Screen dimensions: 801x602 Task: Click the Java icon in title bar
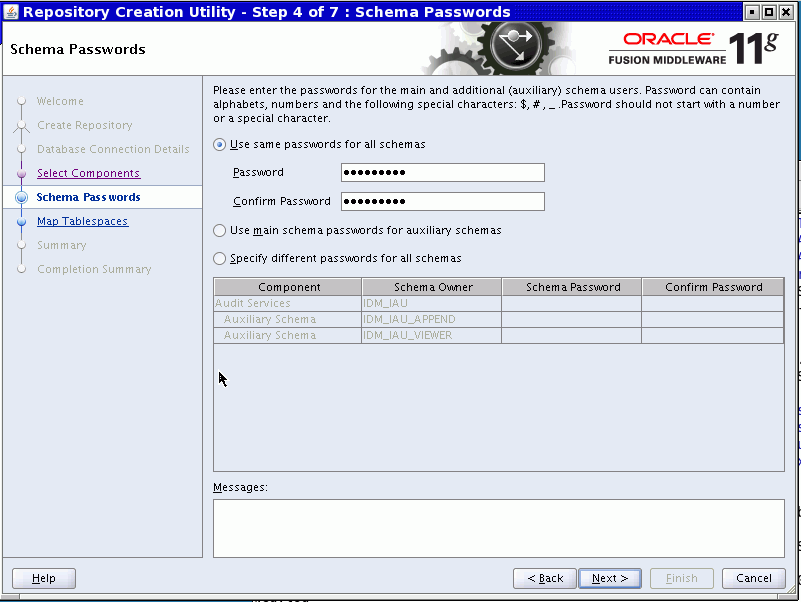(x=11, y=11)
